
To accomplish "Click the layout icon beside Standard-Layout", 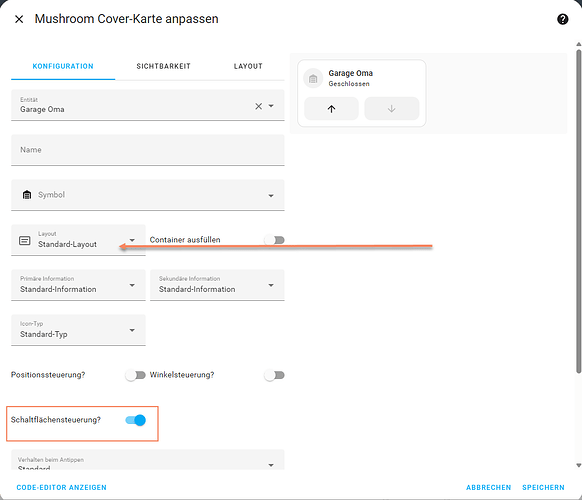I will click(x=25, y=241).
